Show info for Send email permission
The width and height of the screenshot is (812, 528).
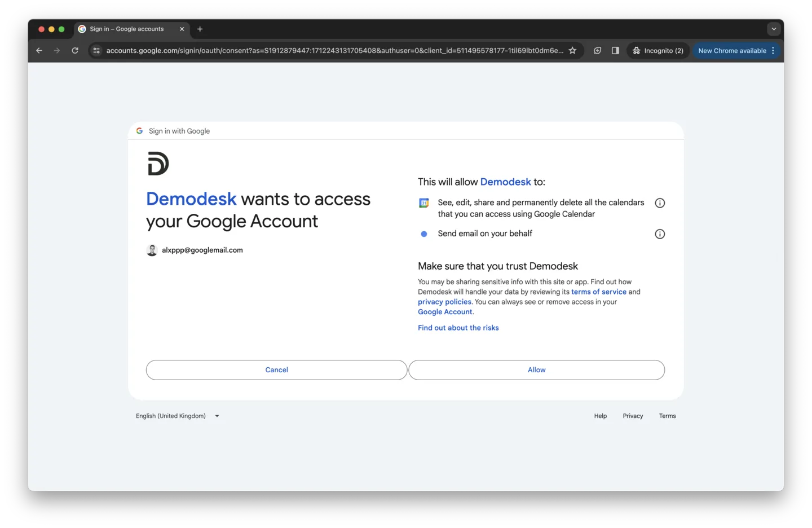point(660,234)
